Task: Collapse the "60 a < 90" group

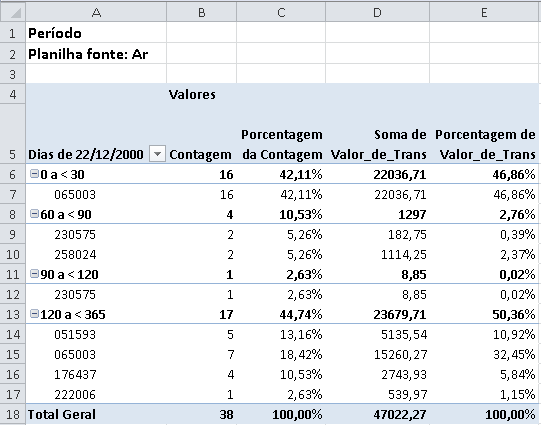Action: [34, 214]
